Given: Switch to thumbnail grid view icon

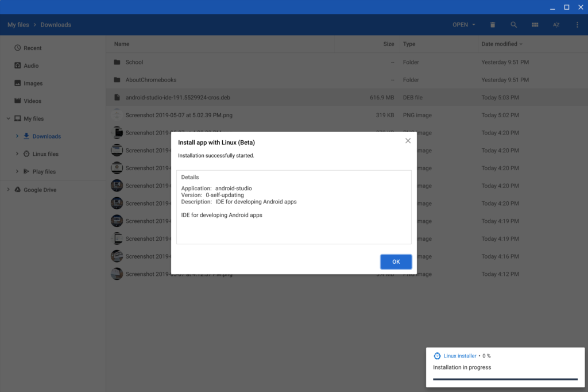Looking at the screenshot, I should pos(535,25).
